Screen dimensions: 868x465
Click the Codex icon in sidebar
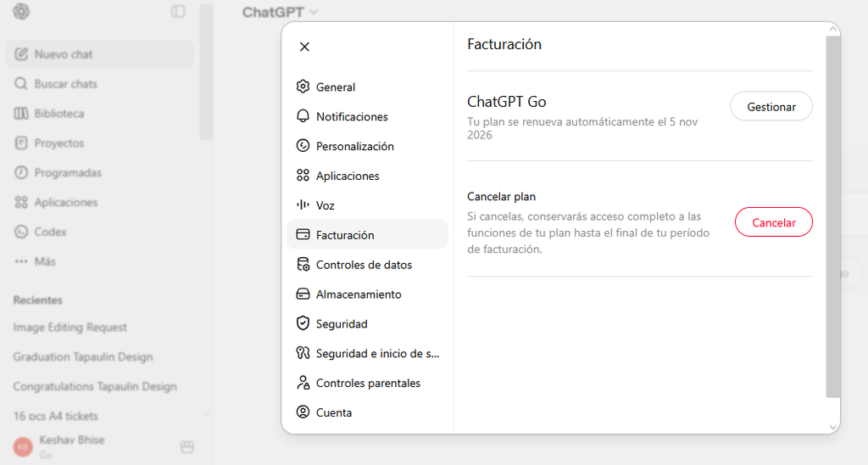pos(21,232)
